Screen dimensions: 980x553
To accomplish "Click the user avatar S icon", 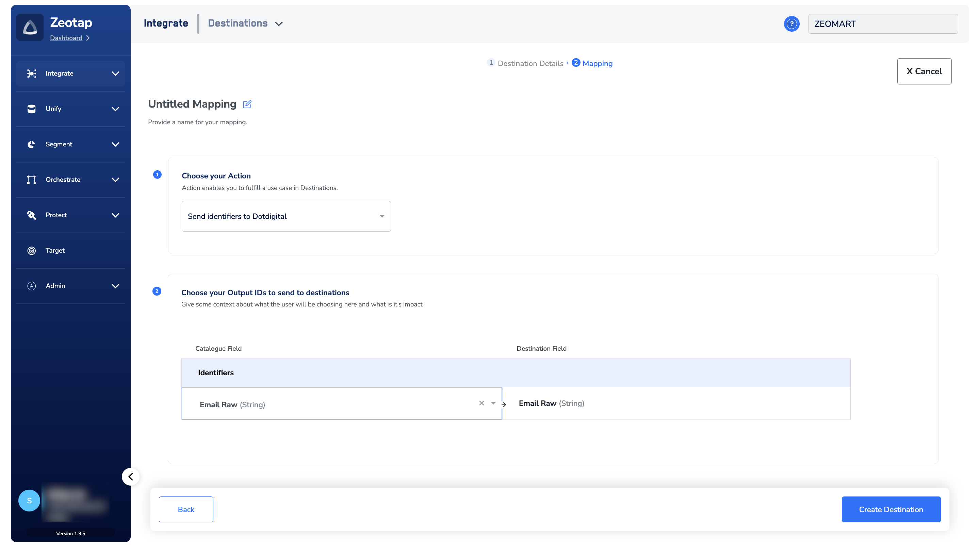I will [x=29, y=501].
